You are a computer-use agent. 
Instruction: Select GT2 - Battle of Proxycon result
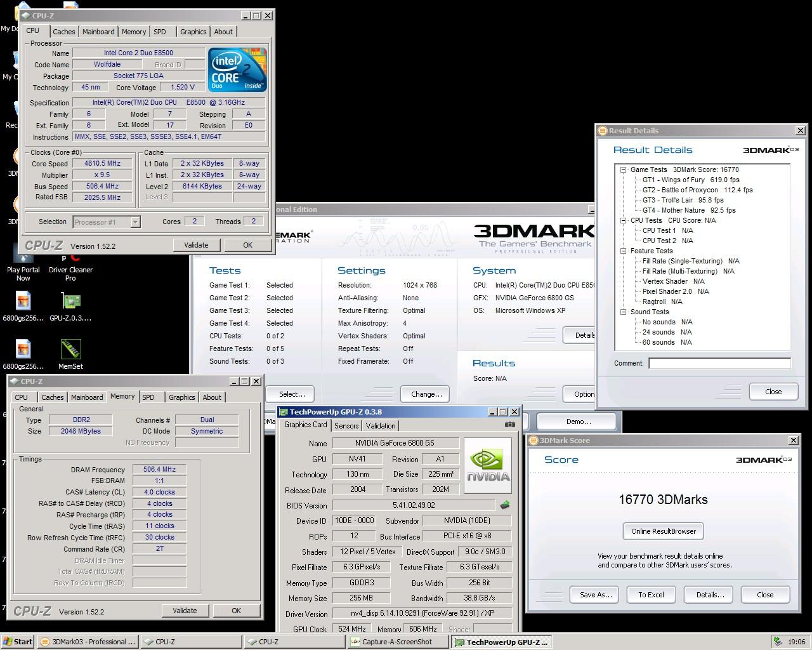pos(697,190)
